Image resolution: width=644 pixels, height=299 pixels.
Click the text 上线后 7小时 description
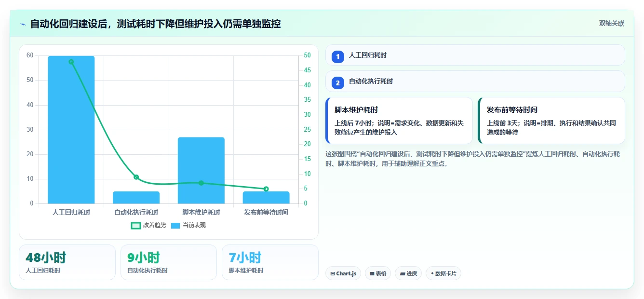pos(399,127)
